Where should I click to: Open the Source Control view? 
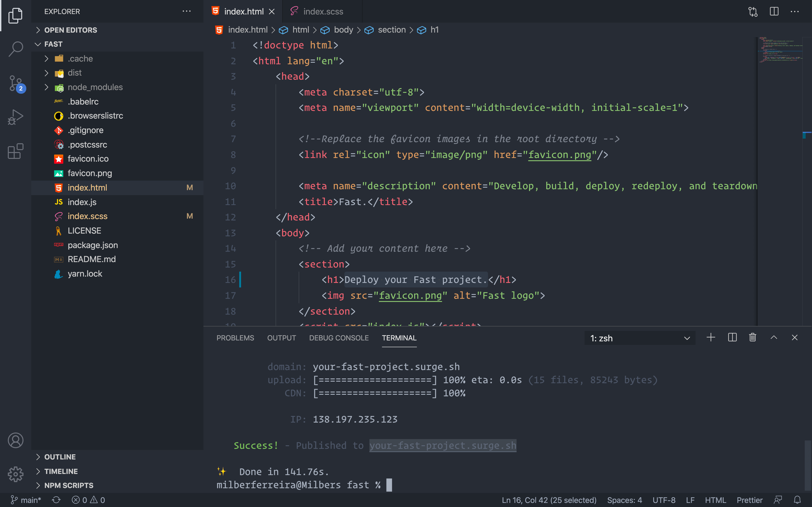(x=15, y=83)
